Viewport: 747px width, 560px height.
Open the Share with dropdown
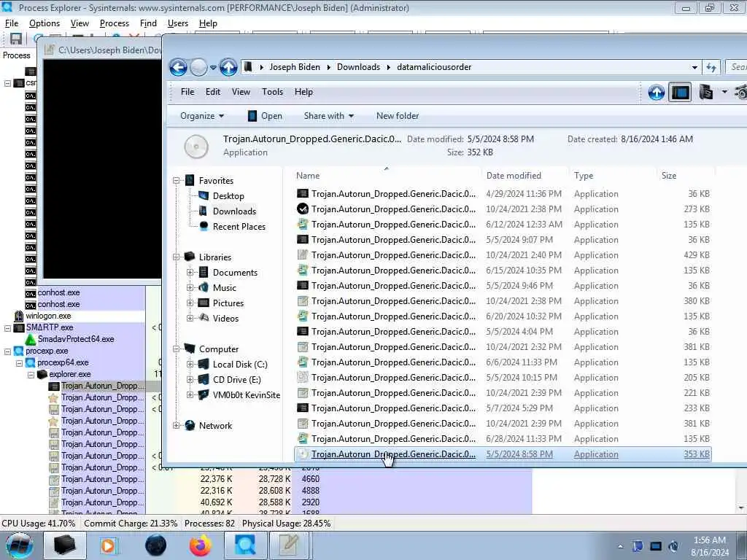329,116
